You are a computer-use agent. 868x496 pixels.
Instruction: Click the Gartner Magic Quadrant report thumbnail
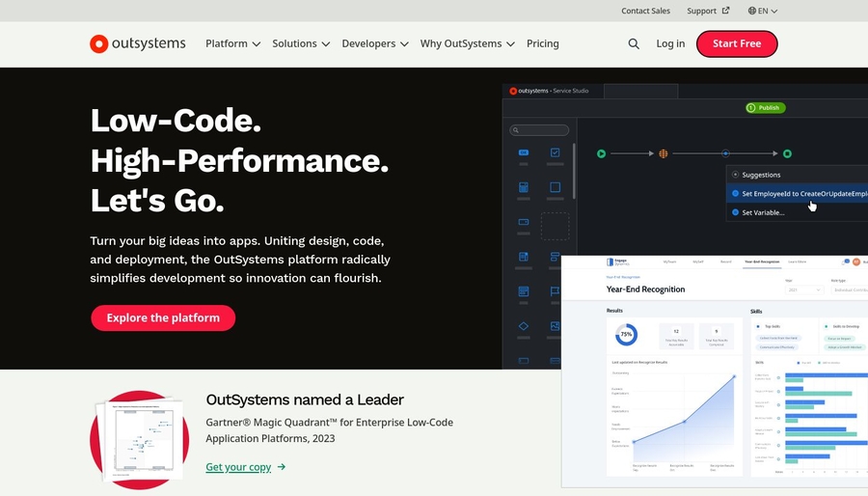(139, 439)
